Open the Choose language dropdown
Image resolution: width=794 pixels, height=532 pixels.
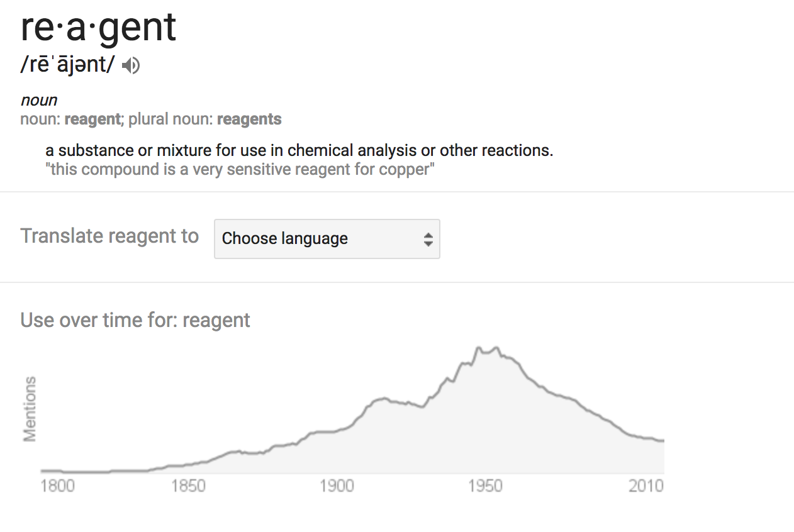327,239
